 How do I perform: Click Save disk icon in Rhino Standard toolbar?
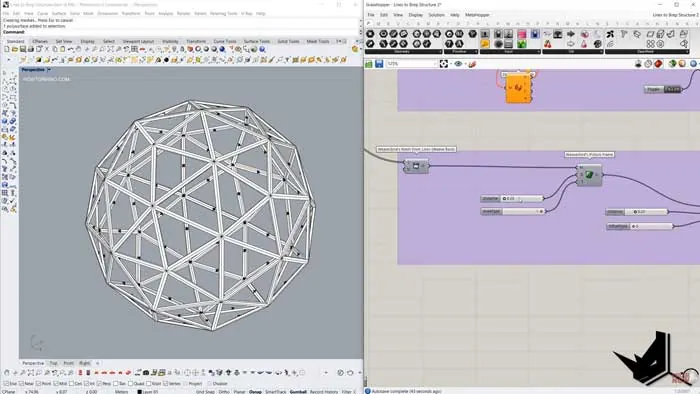23,49
